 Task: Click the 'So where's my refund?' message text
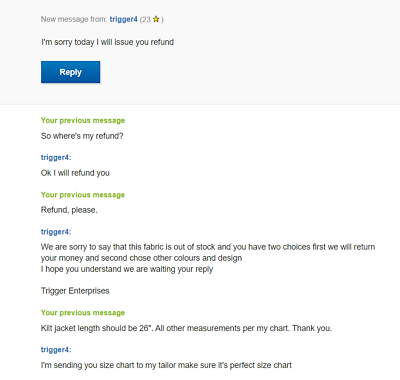pos(82,136)
